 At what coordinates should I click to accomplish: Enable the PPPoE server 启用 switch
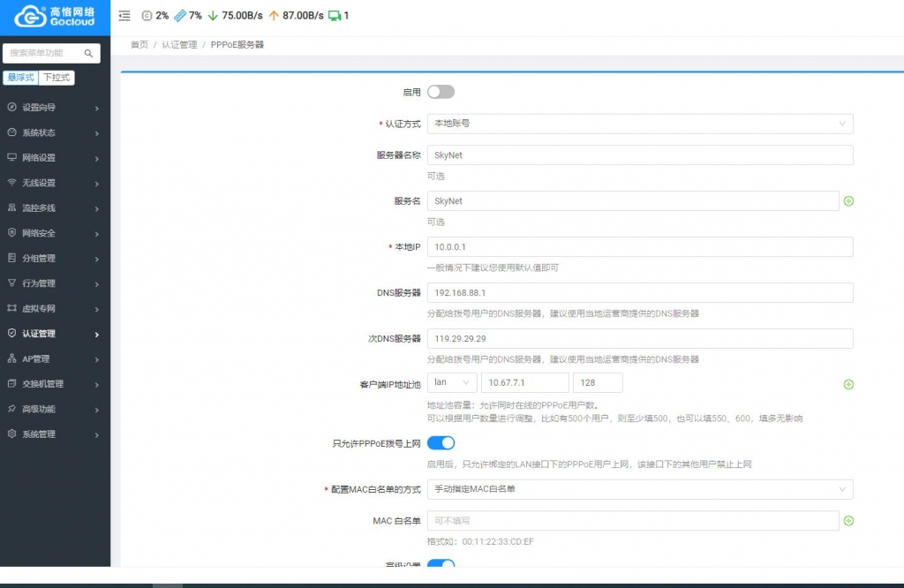click(x=441, y=92)
